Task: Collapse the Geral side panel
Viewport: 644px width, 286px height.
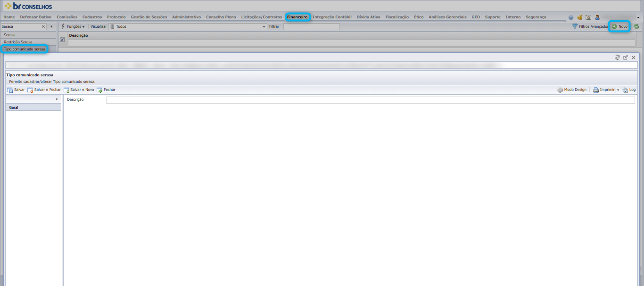Action: [57, 99]
